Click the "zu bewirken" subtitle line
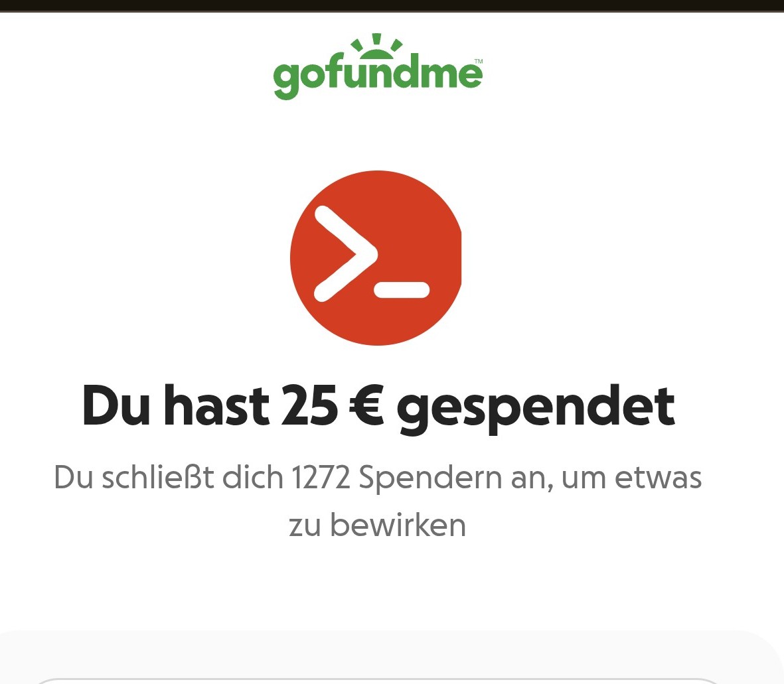The height and width of the screenshot is (684, 784). pyautogui.click(x=378, y=525)
